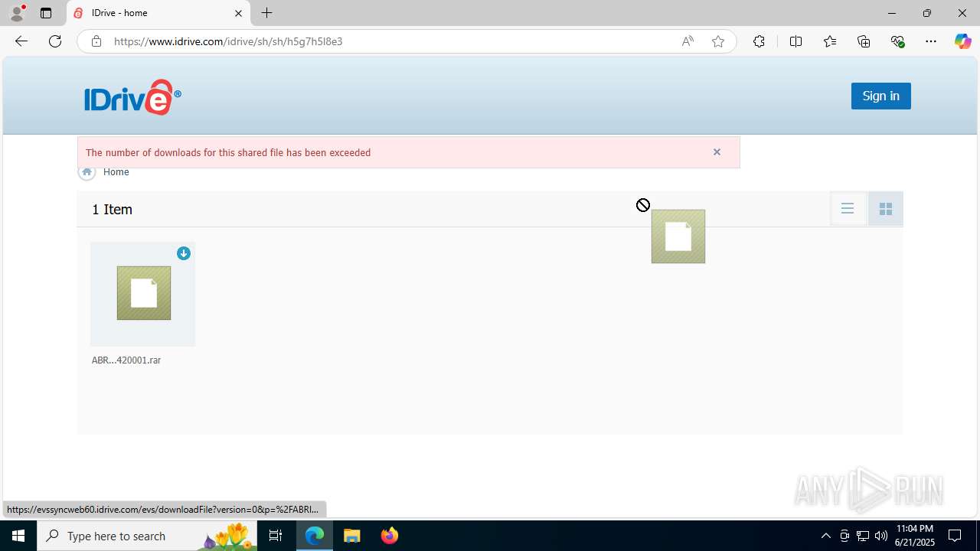Open the tab actions menu
Viewport: 980px width, 551px height.
pyautogui.click(x=46, y=13)
